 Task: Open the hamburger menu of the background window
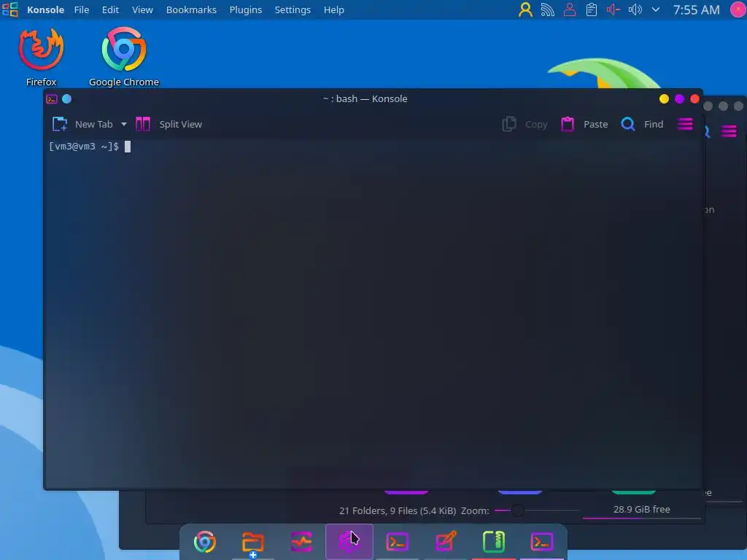(x=729, y=131)
